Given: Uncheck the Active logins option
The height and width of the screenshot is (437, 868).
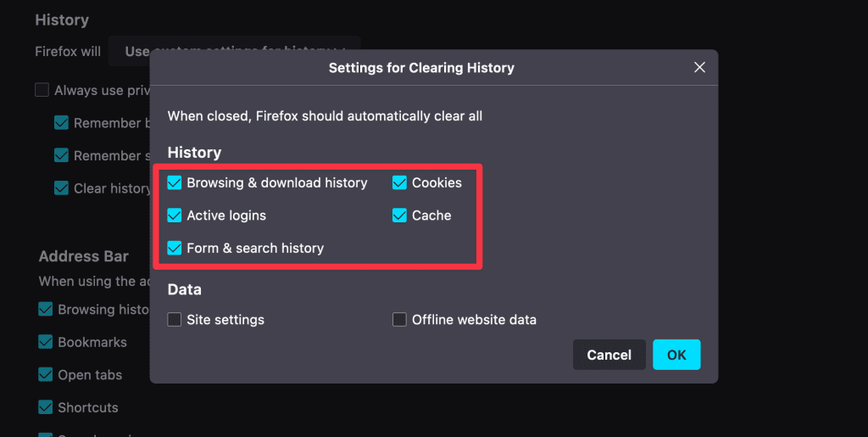Looking at the screenshot, I should point(175,216).
